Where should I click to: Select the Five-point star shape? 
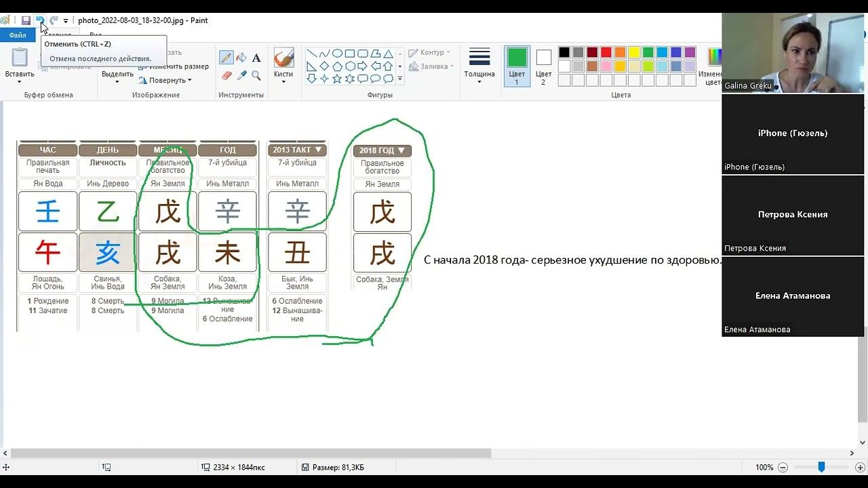click(337, 79)
